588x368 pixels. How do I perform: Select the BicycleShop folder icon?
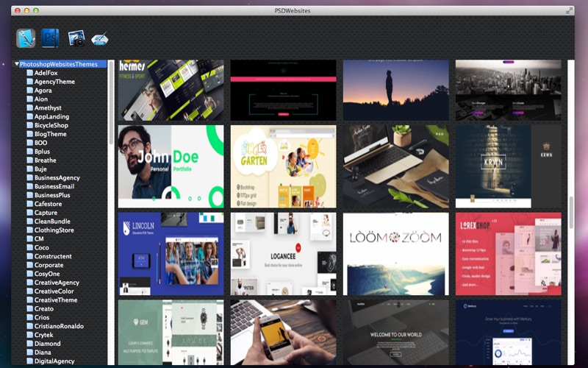pos(30,125)
